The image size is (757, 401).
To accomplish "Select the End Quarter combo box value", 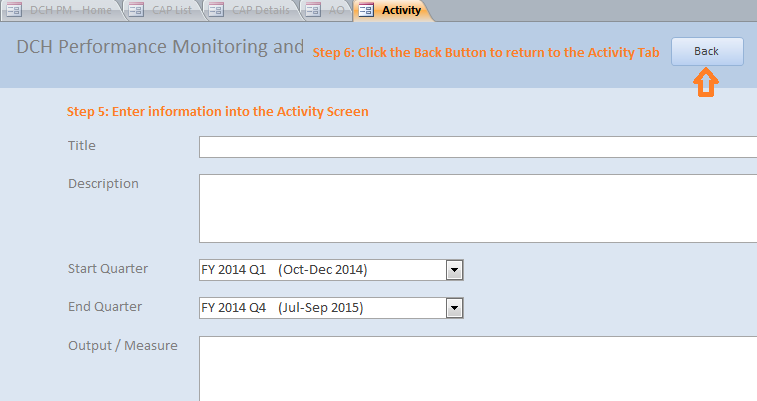I will pos(323,308).
